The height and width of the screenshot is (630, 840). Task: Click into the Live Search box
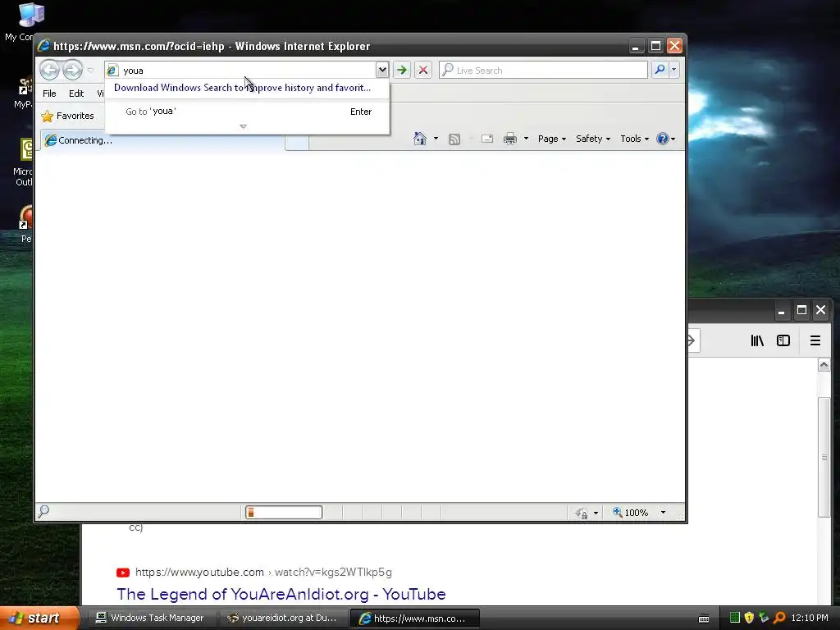tap(543, 71)
